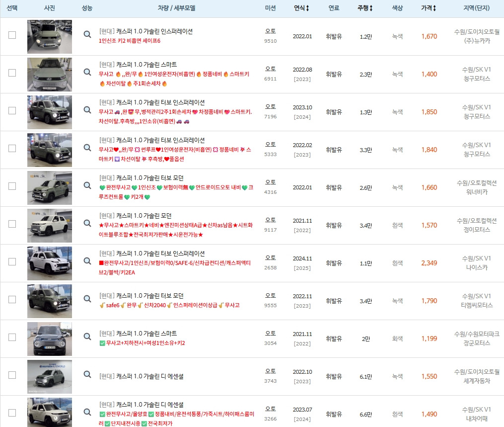
Task: Click dealer 수원/SK V1 티엠씨모터스
Action: coord(477,301)
